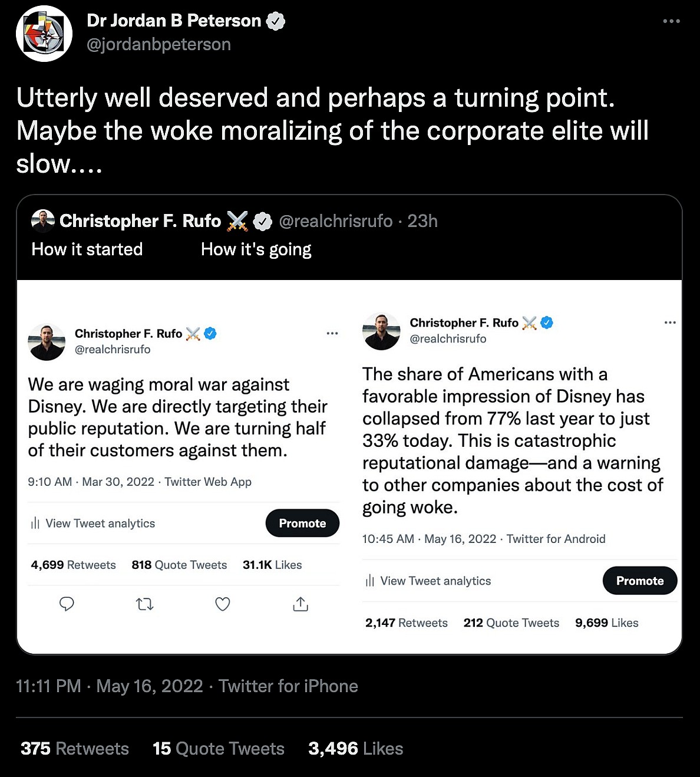Click the 11:11 PM May 16, 2022 timestamp
This screenshot has width=700, height=777.
click(110, 686)
